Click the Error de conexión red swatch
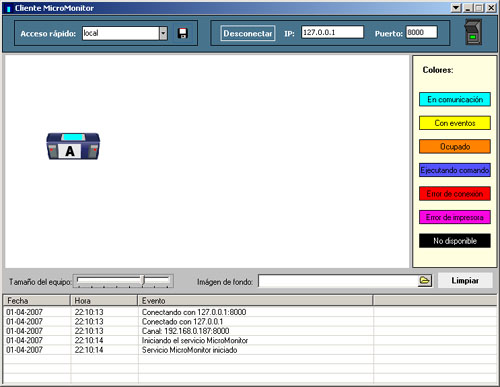The height and width of the screenshot is (387, 500). [455, 194]
